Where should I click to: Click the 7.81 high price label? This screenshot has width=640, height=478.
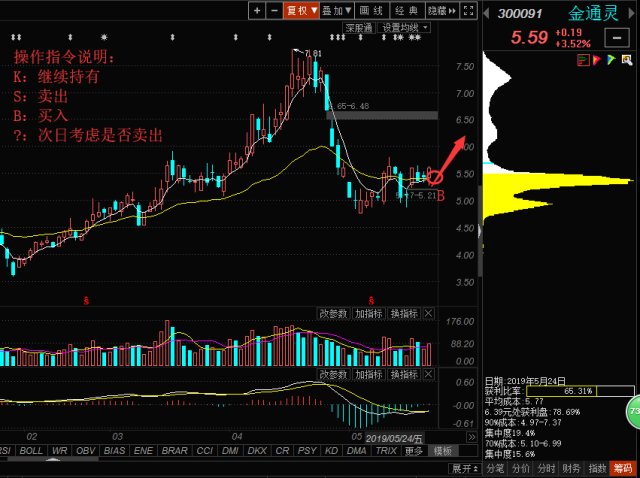[313, 53]
